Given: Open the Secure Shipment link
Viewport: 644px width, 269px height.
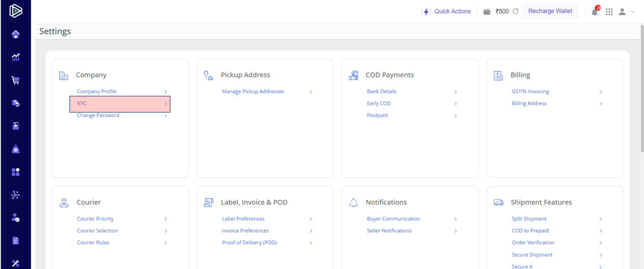Looking at the screenshot, I should [532, 255].
